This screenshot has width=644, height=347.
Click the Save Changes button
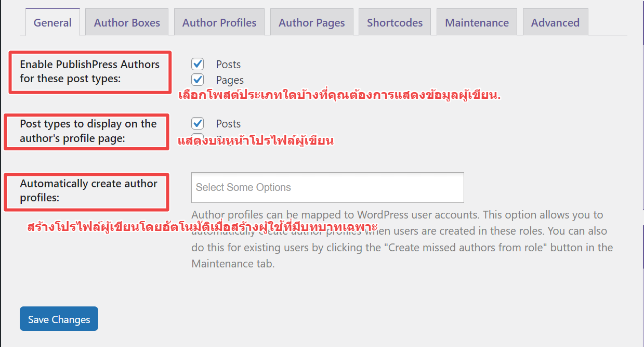pos(59,319)
